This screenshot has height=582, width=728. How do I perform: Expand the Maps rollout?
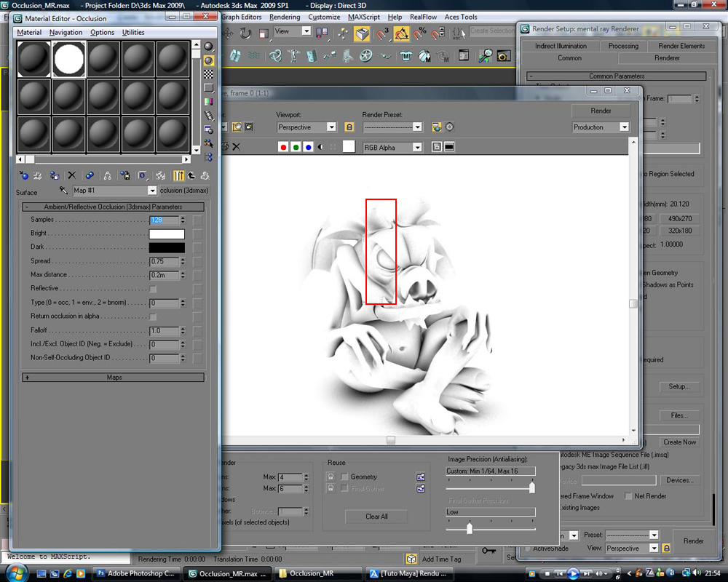[x=114, y=378]
